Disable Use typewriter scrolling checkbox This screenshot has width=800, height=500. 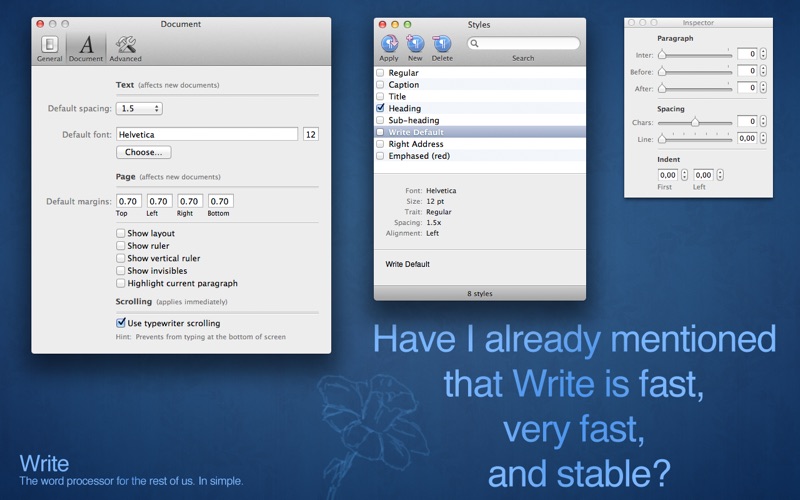click(x=120, y=322)
